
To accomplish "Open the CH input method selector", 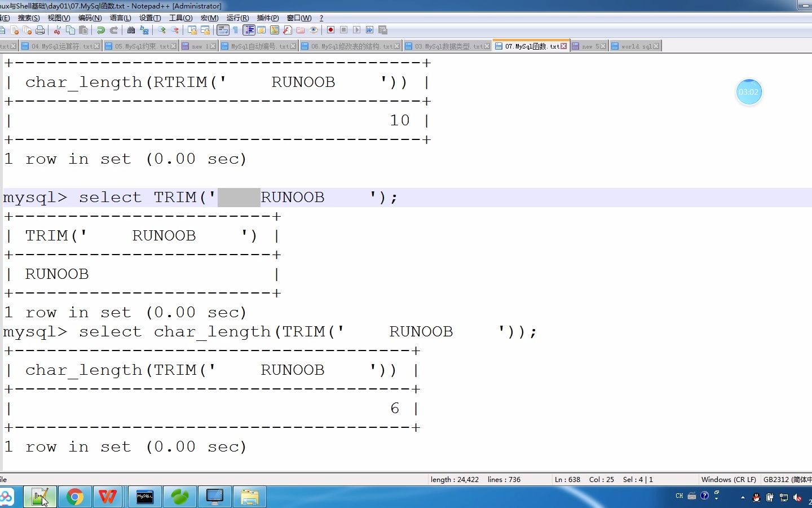I will click(x=679, y=497).
